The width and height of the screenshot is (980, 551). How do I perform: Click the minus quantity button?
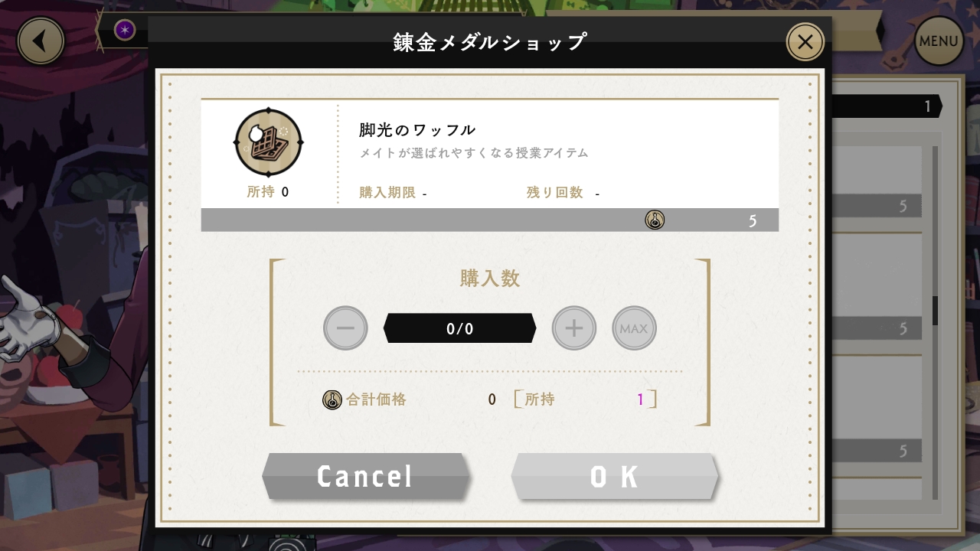pyautogui.click(x=345, y=328)
